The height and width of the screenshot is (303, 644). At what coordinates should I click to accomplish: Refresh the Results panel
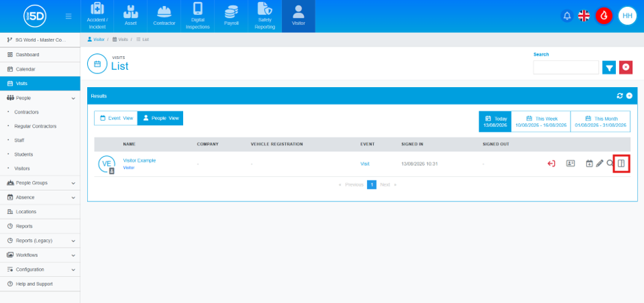pos(620,96)
